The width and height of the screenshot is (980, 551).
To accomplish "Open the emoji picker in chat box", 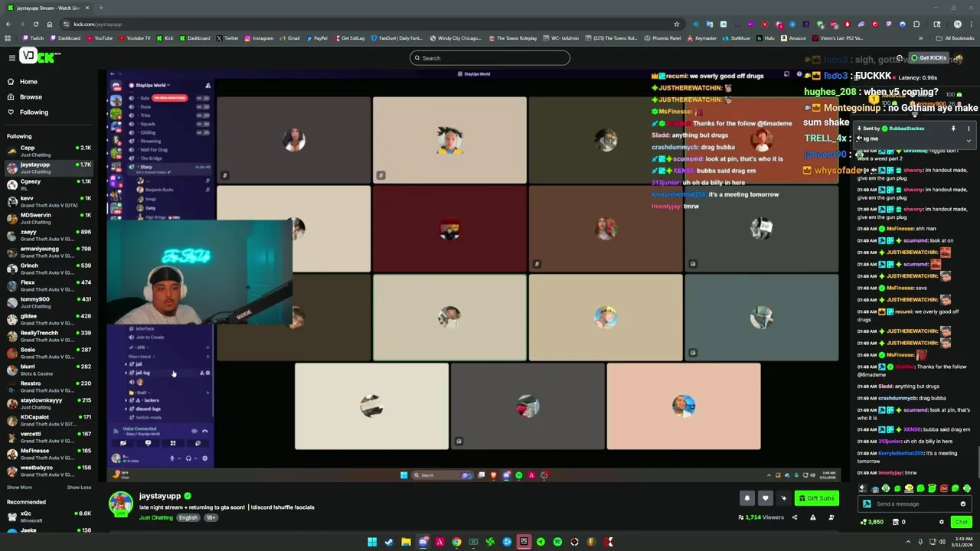I will pyautogui.click(x=962, y=504).
